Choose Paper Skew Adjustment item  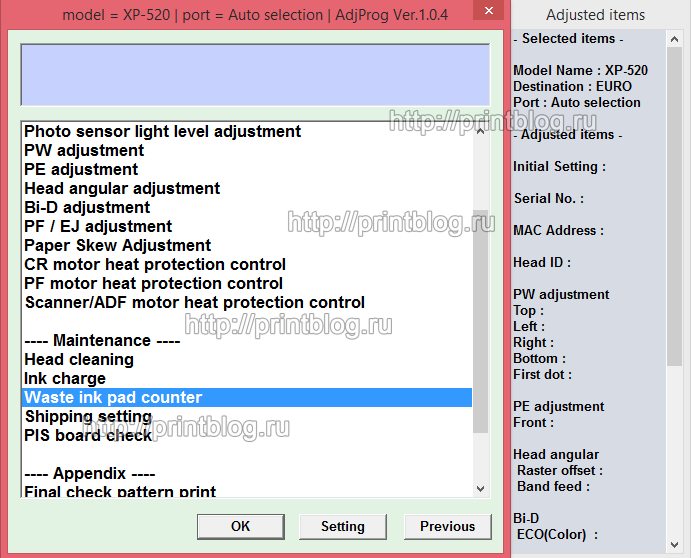pyautogui.click(x=247, y=245)
